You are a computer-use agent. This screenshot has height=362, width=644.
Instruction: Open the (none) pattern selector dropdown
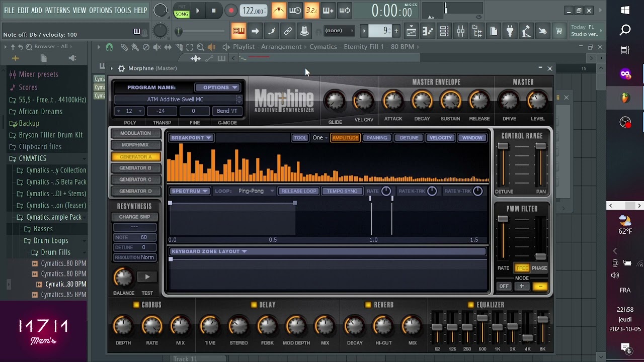tap(340, 31)
